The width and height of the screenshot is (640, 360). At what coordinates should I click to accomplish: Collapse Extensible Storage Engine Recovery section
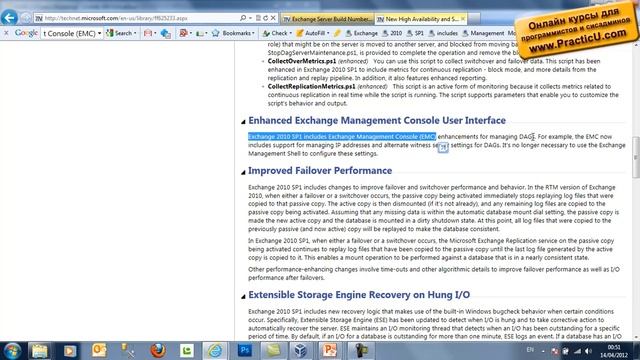[243, 296]
